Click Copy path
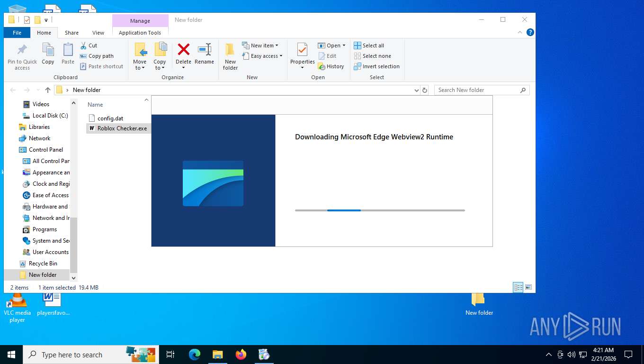This screenshot has height=364, width=644. (97, 56)
